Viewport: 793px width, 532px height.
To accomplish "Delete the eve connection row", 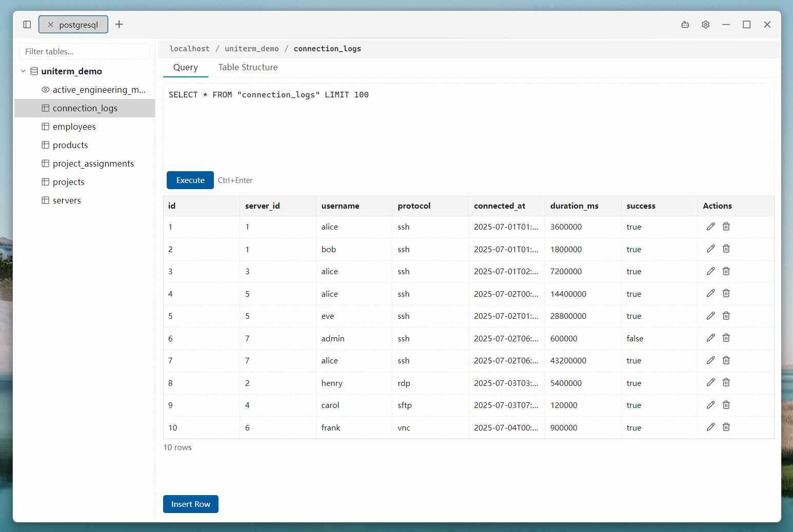I will tap(726, 316).
